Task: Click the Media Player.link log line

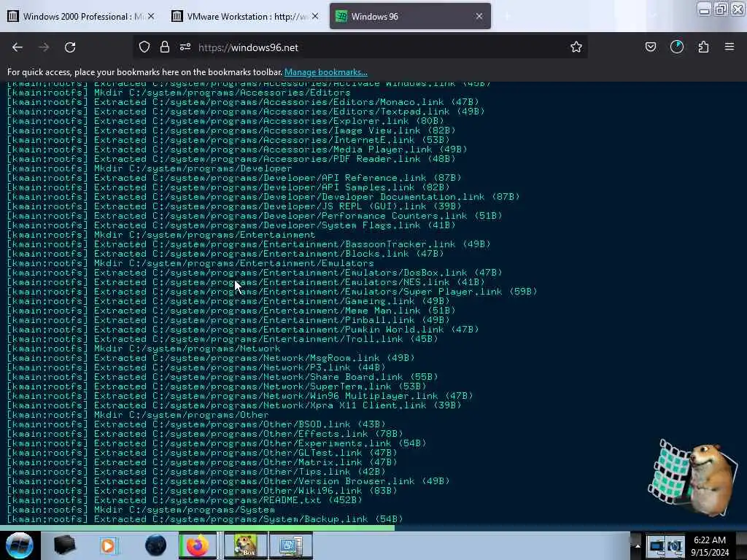Action: [x=237, y=149]
